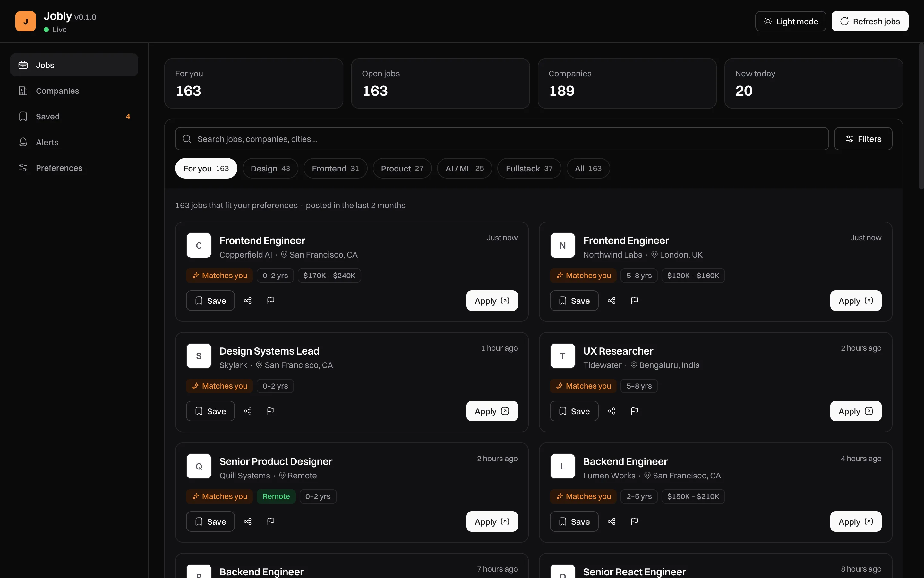Click the Skylark company logo tile
This screenshot has width=924, height=578.
pos(199,356)
